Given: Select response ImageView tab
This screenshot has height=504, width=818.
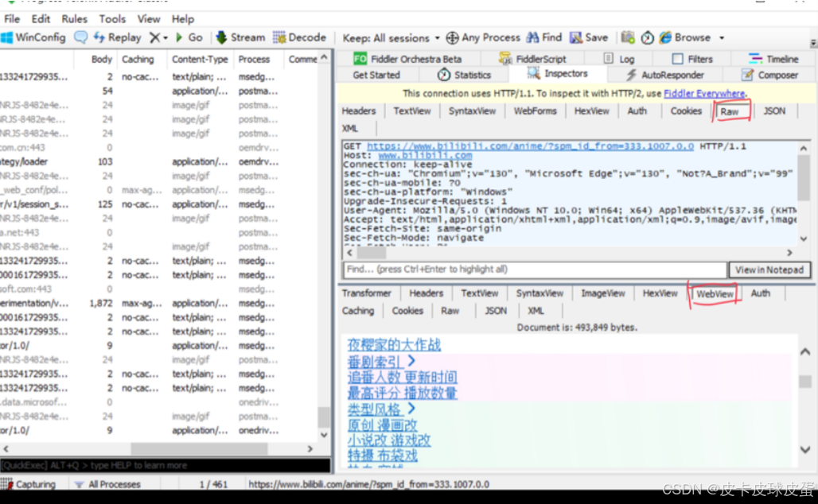Looking at the screenshot, I should [602, 293].
